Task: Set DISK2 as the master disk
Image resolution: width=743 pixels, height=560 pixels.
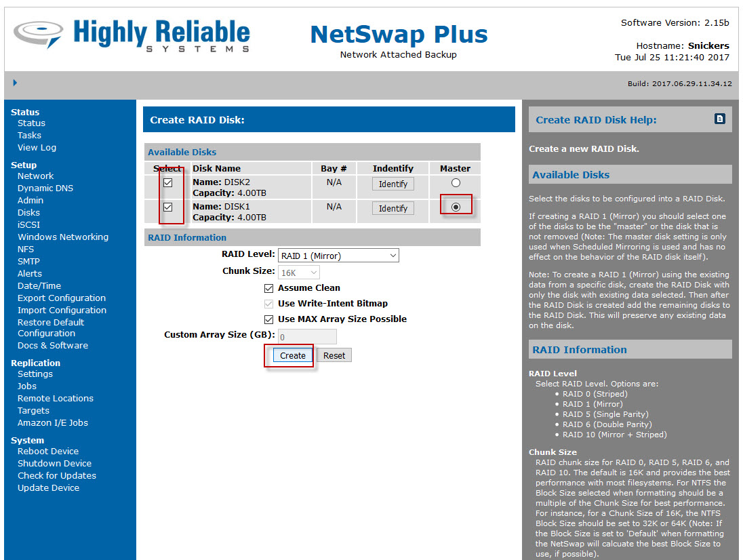Action: point(456,183)
